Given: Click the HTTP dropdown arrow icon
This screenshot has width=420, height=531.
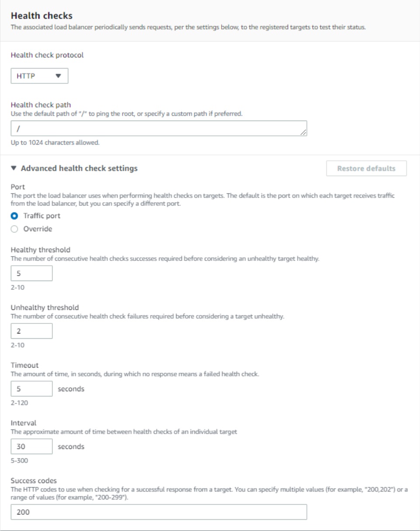Looking at the screenshot, I should 59,76.
